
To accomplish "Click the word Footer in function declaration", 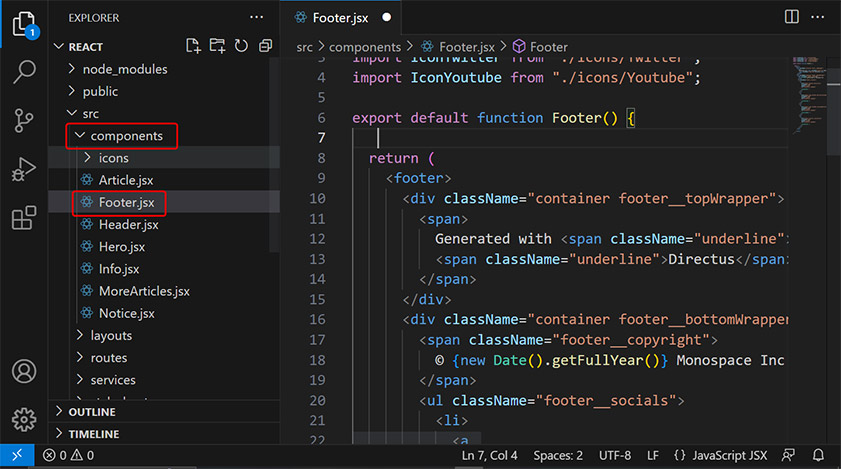I will [577, 118].
